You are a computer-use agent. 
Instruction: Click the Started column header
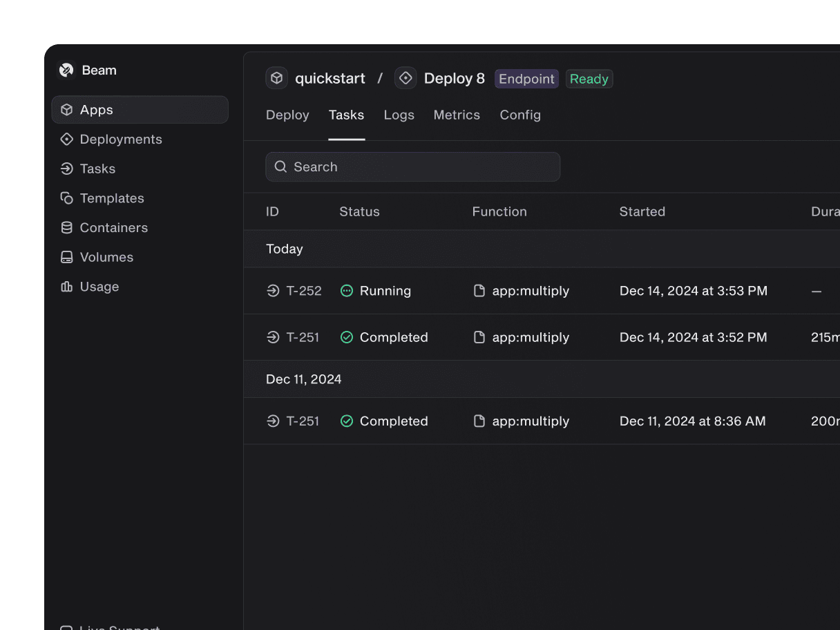pyautogui.click(x=642, y=212)
